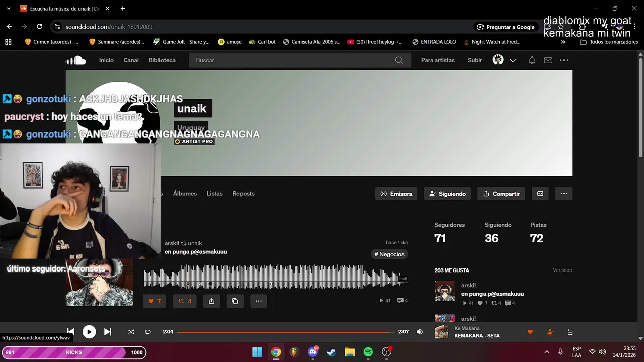Toggle shuffle in the player bar
Screen dimensions: 644x362
pyautogui.click(x=131, y=332)
